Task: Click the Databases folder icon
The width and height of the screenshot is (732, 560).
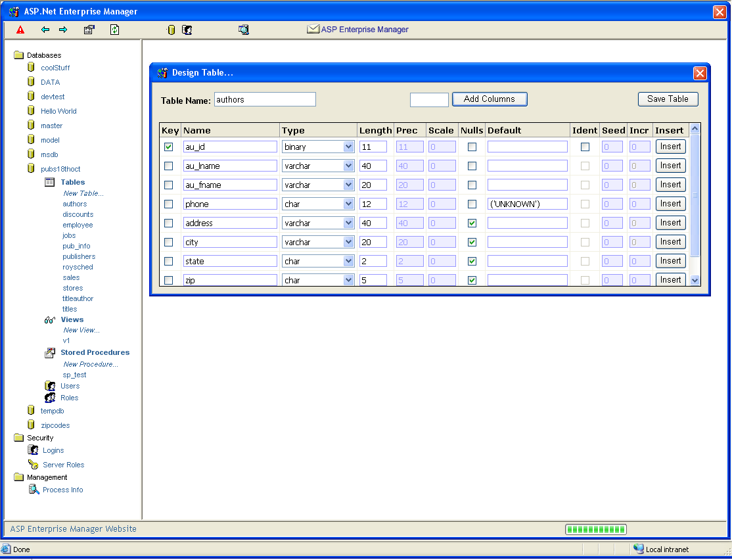Action: coord(18,55)
